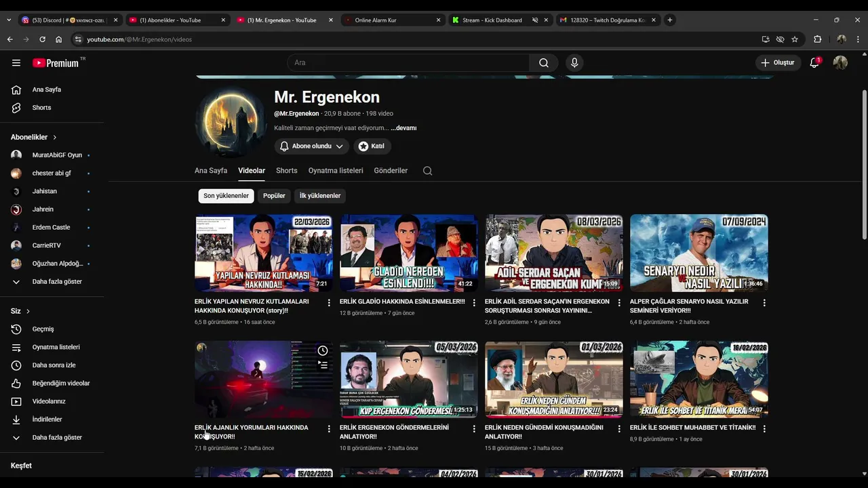Open options for ERLİK GLADİO video
The height and width of the screenshot is (488, 868).
(474, 303)
